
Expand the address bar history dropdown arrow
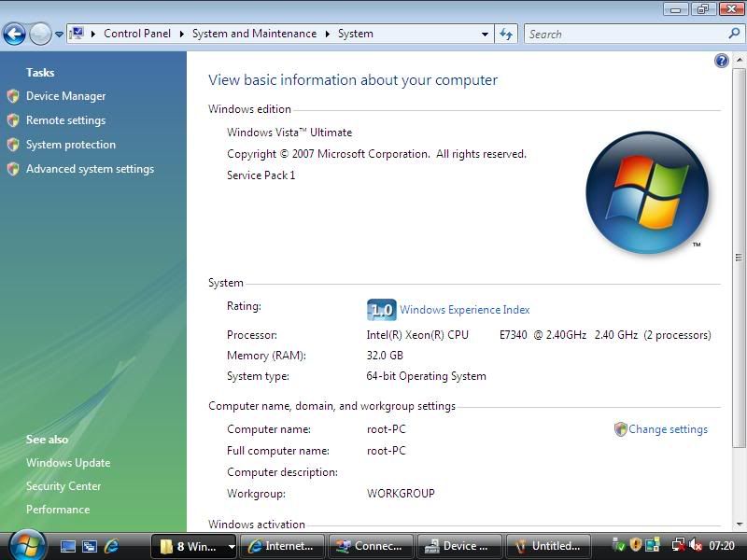coord(485,35)
